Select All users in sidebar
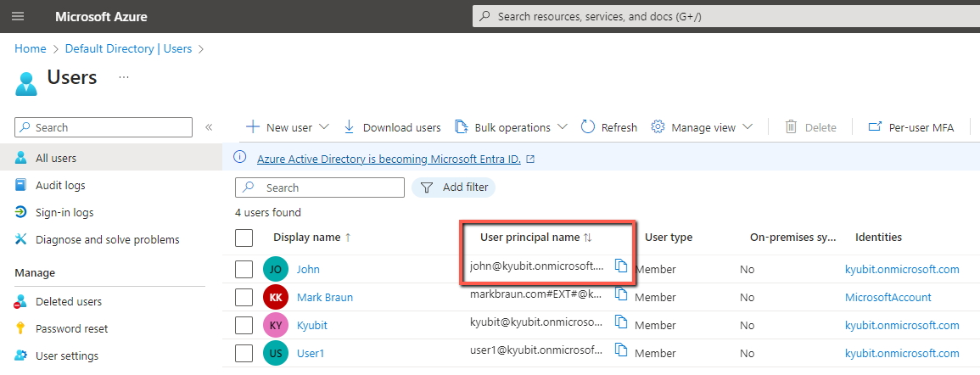The width and height of the screenshot is (980, 375). tap(111, 158)
